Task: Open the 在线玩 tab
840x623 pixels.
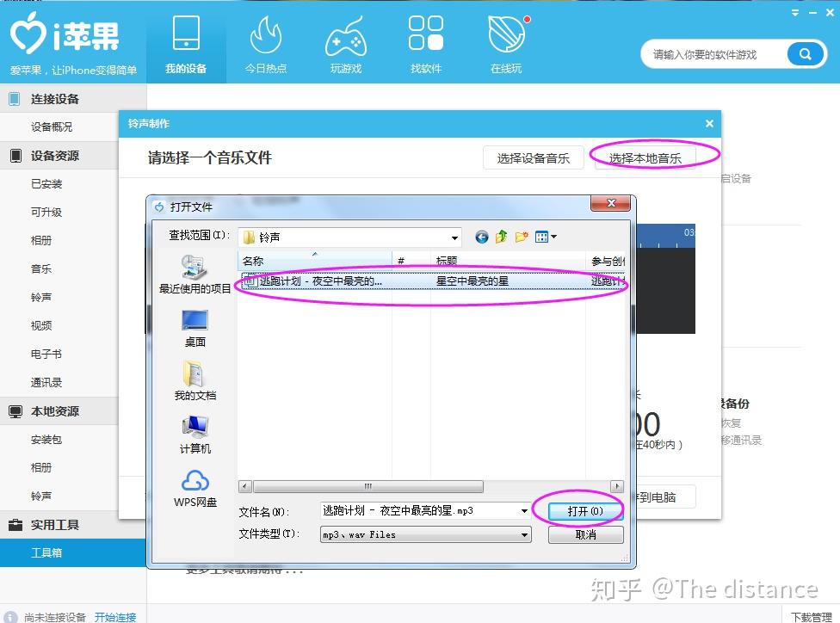Action: pyautogui.click(x=506, y=44)
